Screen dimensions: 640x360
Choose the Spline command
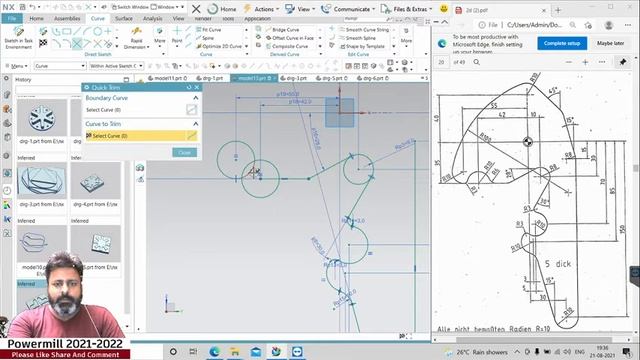pyautogui.click(x=205, y=38)
